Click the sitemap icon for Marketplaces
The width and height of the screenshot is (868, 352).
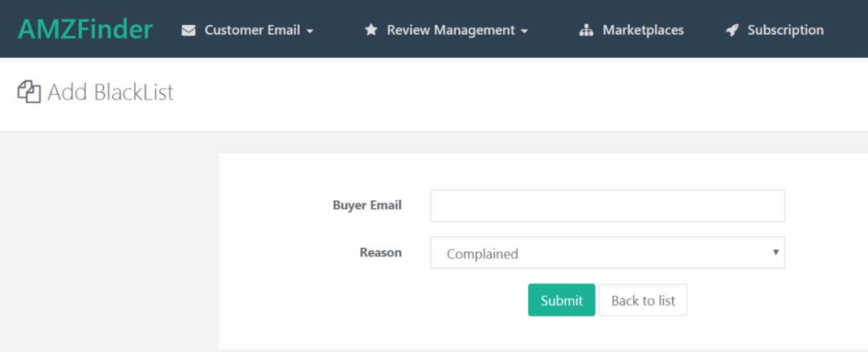[x=586, y=31]
